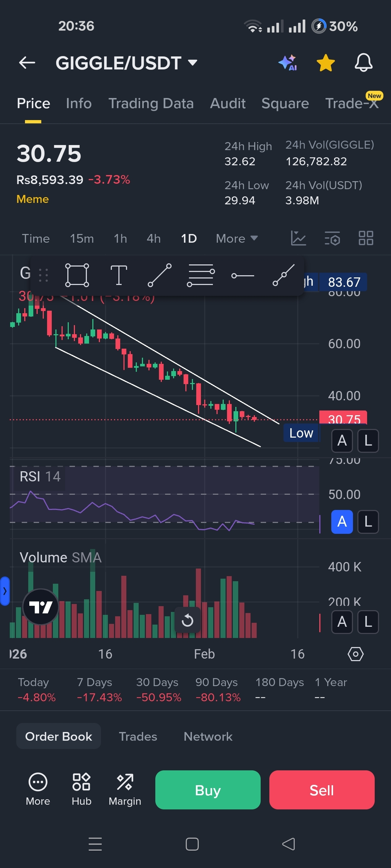Select the Order Book tab
391x868 pixels.
(59, 736)
